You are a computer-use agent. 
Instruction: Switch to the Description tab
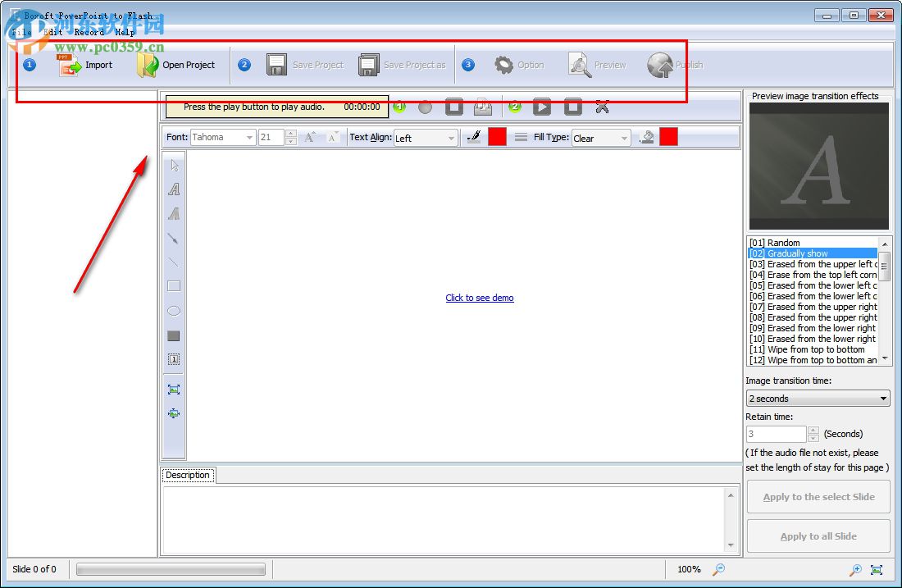click(x=188, y=475)
